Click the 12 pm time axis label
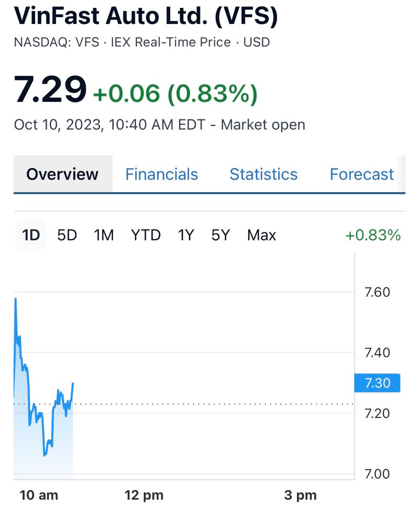The height and width of the screenshot is (512, 420). click(x=144, y=495)
